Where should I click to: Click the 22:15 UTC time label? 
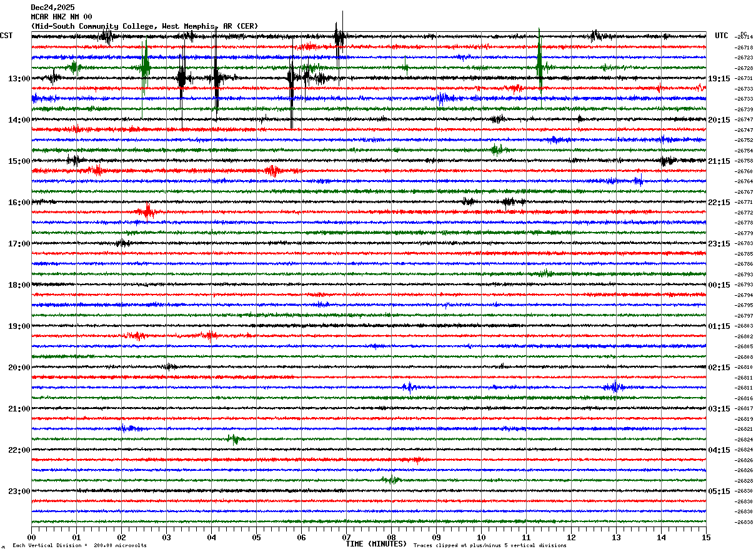[x=719, y=203]
